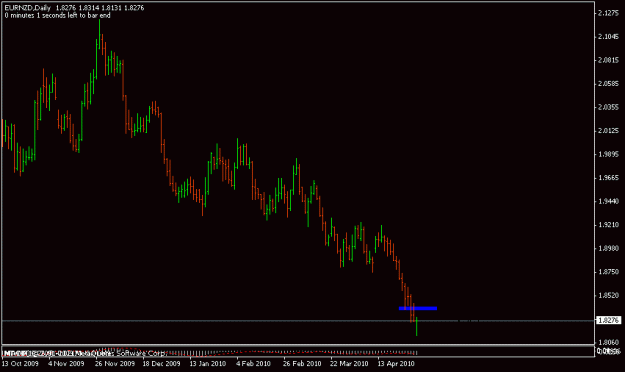Click price scale value 2.0355
625x372 pixels.
pyautogui.click(x=608, y=107)
